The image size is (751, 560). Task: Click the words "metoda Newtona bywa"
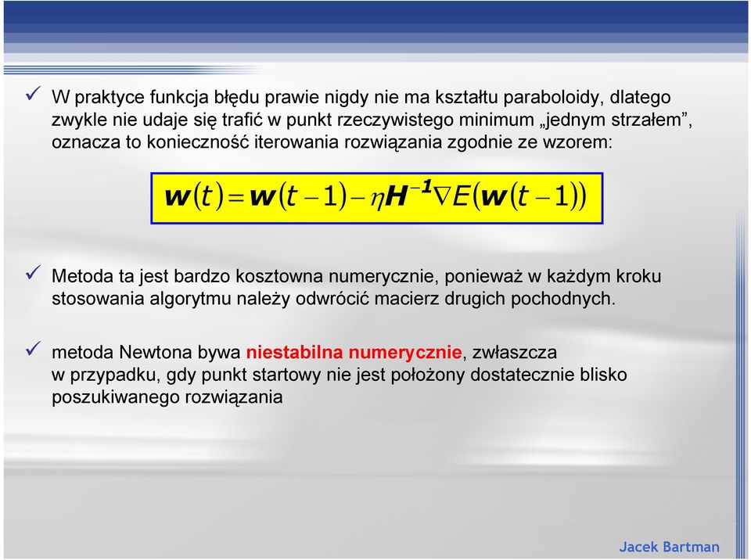pyautogui.click(x=146, y=353)
